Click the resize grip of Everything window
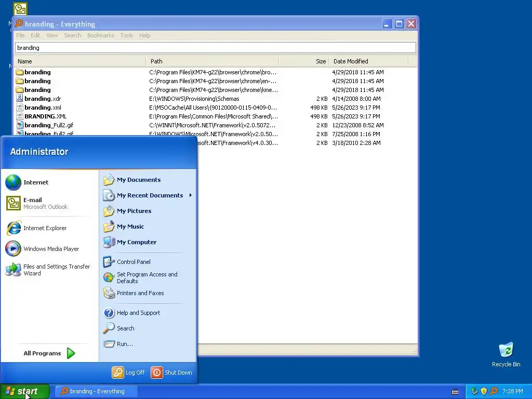 pyautogui.click(x=414, y=352)
